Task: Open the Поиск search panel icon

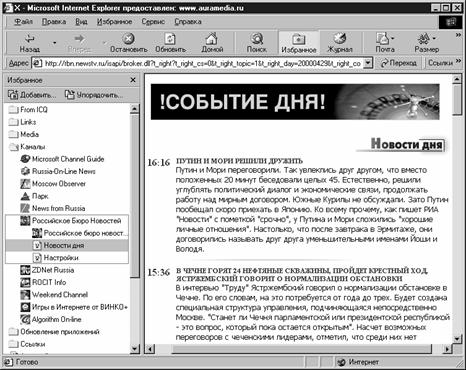Action: tap(257, 39)
